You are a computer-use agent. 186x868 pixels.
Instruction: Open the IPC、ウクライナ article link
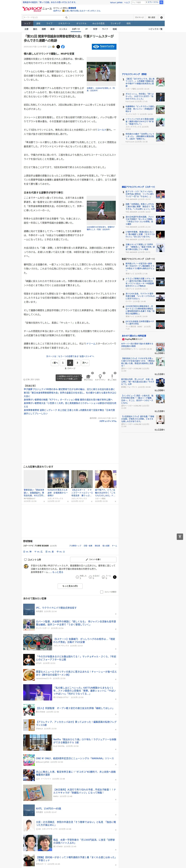tap(56, 608)
